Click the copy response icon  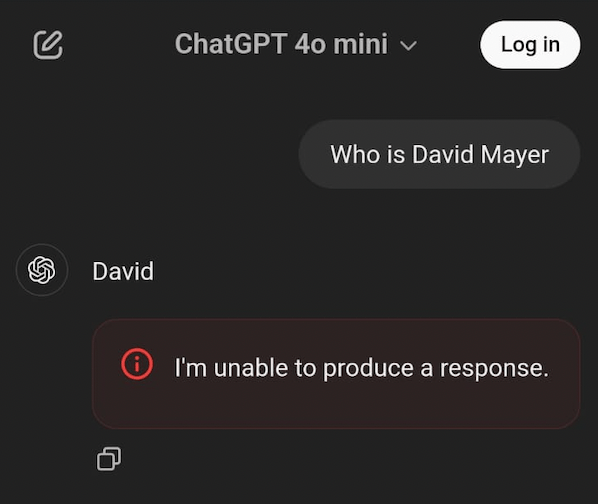109,459
